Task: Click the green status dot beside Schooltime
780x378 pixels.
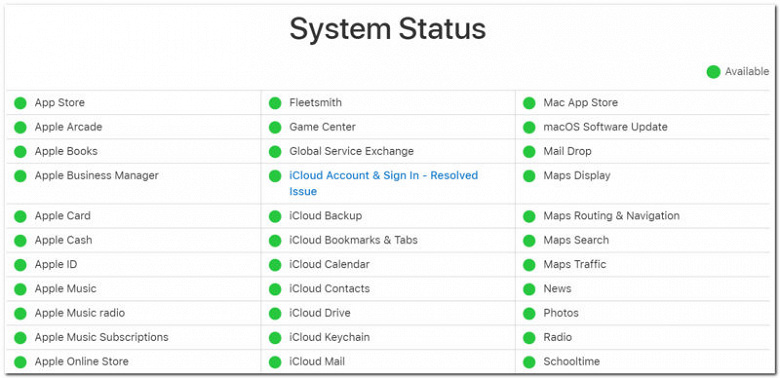Action: (x=529, y=362)
